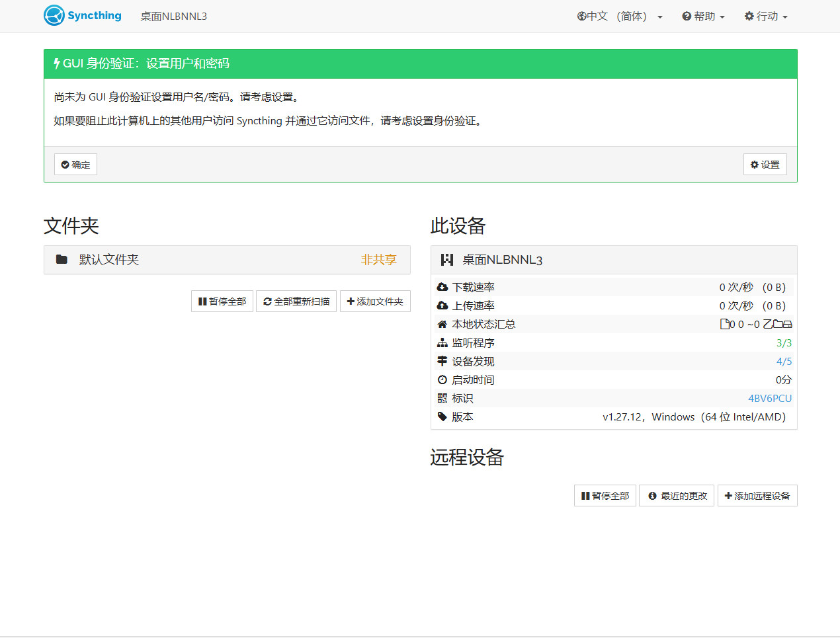
Task: Click the globe icon next to 中文
Action: [x=581, y=17]
